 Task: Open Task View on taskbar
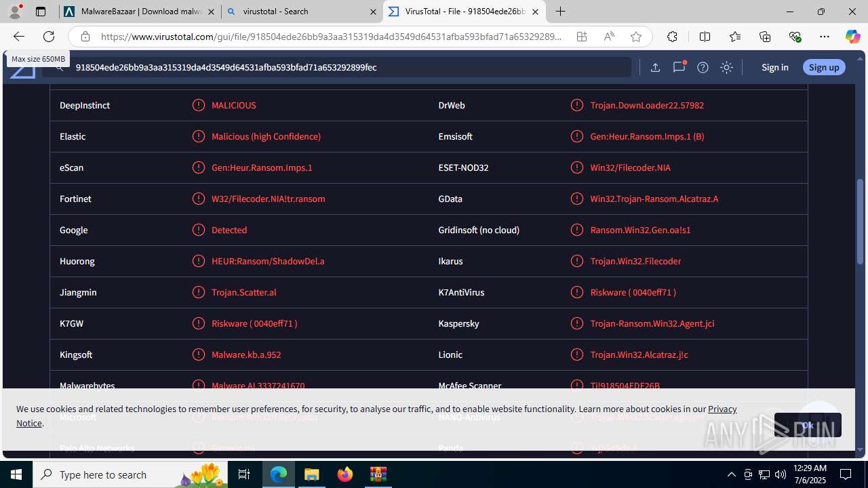click(244, 474)
